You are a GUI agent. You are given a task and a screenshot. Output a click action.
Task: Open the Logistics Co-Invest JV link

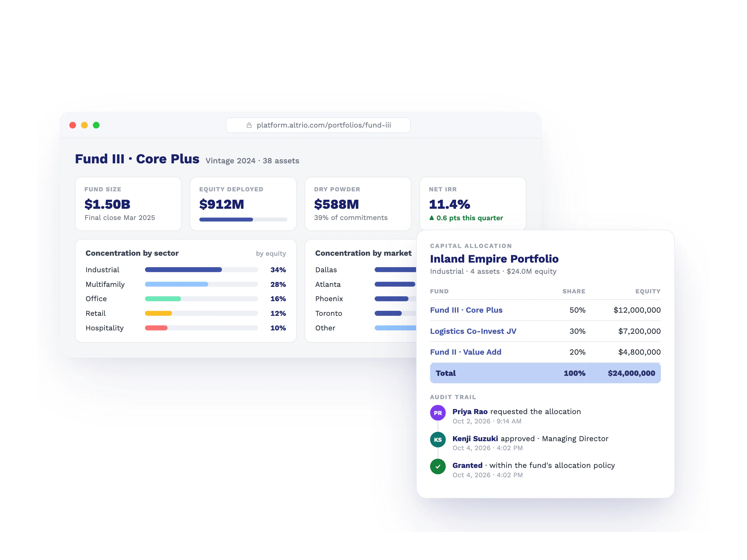[473, 331]
